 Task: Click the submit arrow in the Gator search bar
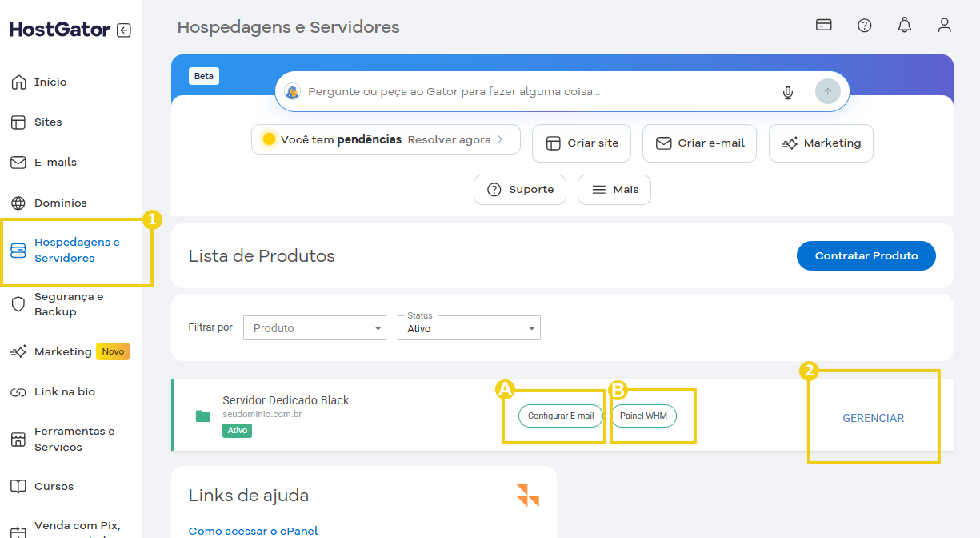[827, 91]
